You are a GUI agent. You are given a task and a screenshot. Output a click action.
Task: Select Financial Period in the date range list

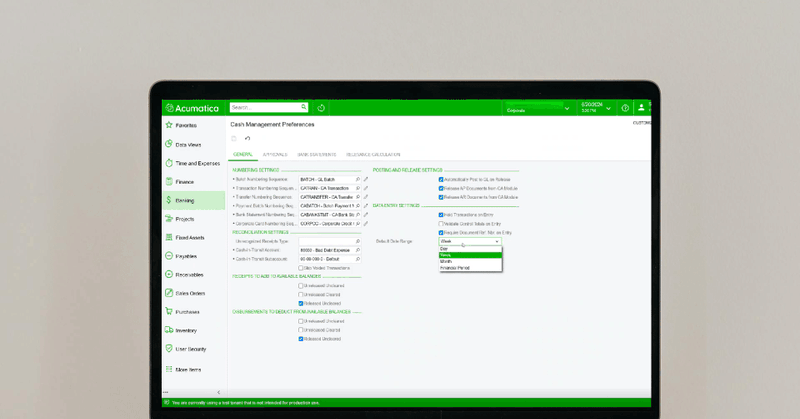470,268
